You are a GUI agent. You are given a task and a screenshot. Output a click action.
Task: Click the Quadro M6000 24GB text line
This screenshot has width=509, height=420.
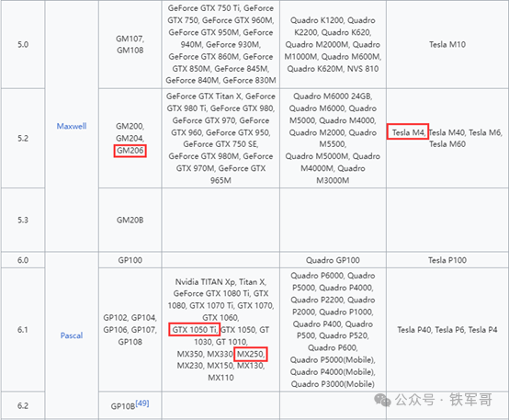tap(333, 96)
